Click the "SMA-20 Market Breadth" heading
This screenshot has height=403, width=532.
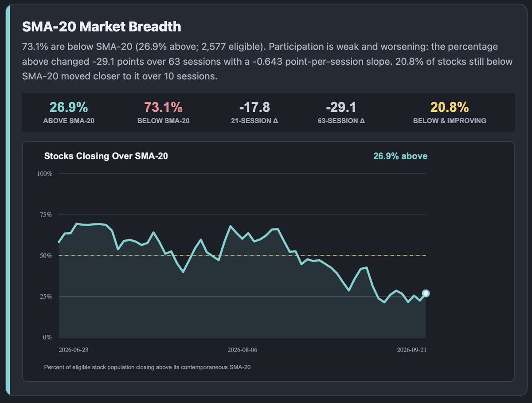pyautogui.click(x=102, y=27)
